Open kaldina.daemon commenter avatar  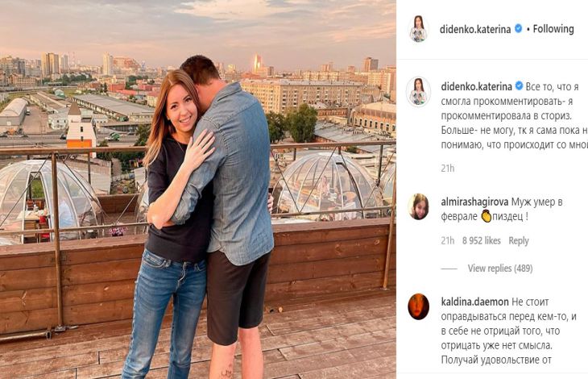[419, 307]
